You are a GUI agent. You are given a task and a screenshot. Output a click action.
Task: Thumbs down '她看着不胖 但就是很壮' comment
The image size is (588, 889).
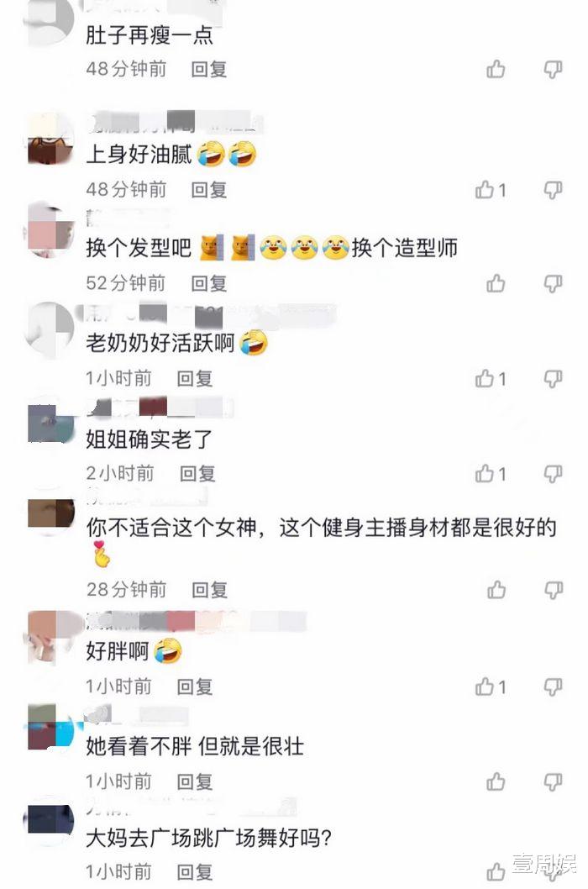tap(553, 781)
